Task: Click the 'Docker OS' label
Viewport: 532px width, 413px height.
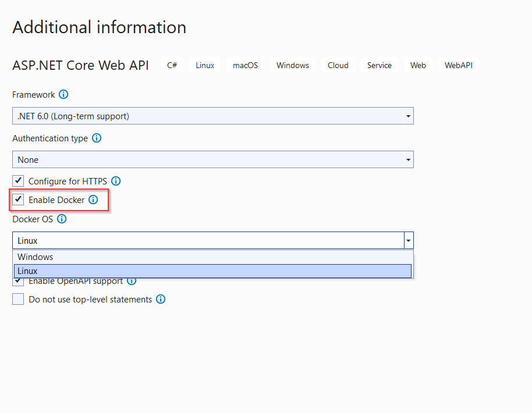Action: click(33, 219)
